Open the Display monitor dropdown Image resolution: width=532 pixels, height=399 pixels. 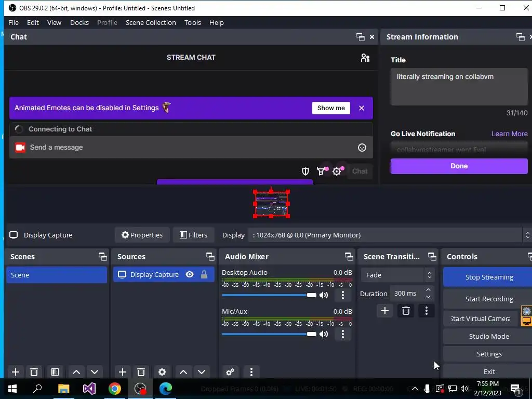tap(389, 235)
